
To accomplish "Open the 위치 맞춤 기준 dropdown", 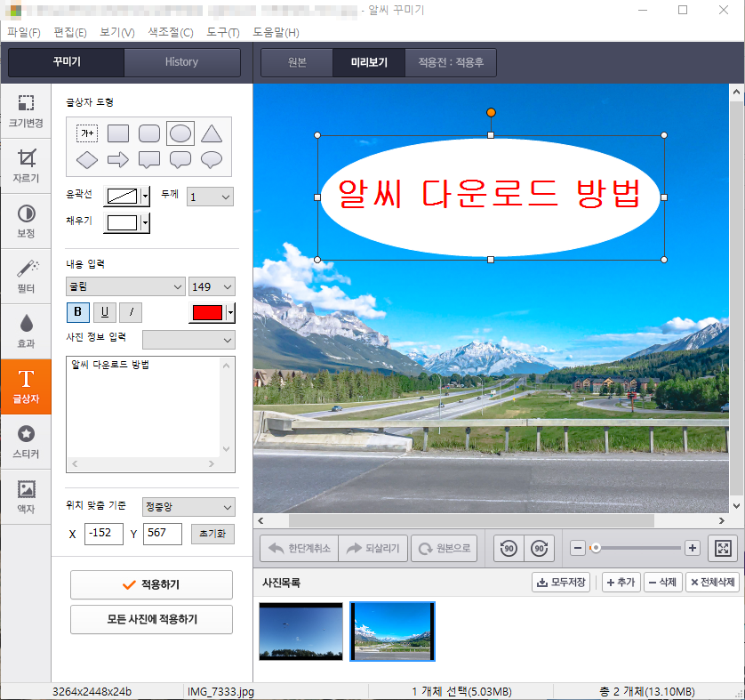I will click(x=188, y=507).
